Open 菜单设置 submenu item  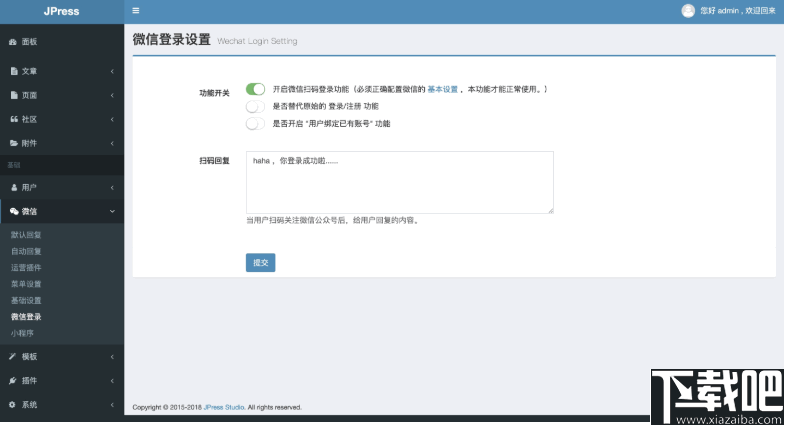coord(26,284)
